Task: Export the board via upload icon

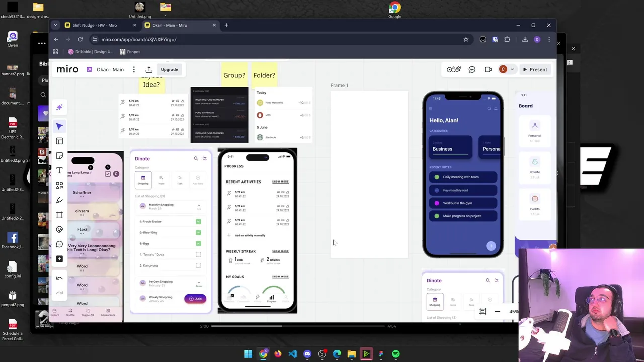Action: click(149, 70)
